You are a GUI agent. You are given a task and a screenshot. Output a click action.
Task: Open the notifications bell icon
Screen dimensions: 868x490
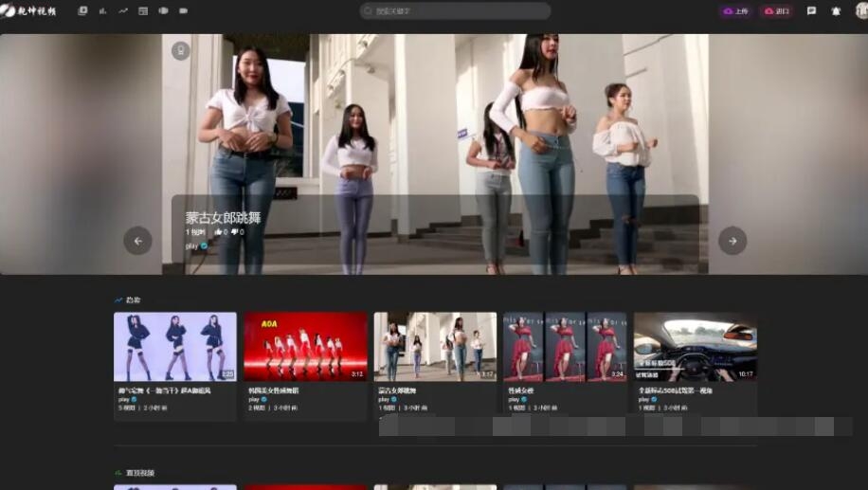(x=836, y=11)
